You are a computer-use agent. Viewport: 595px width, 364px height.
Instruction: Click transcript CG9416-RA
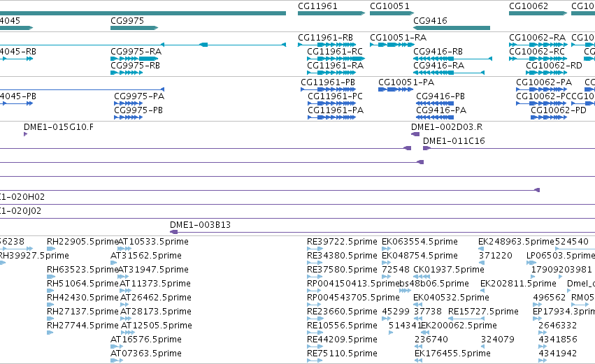point(449,73)
